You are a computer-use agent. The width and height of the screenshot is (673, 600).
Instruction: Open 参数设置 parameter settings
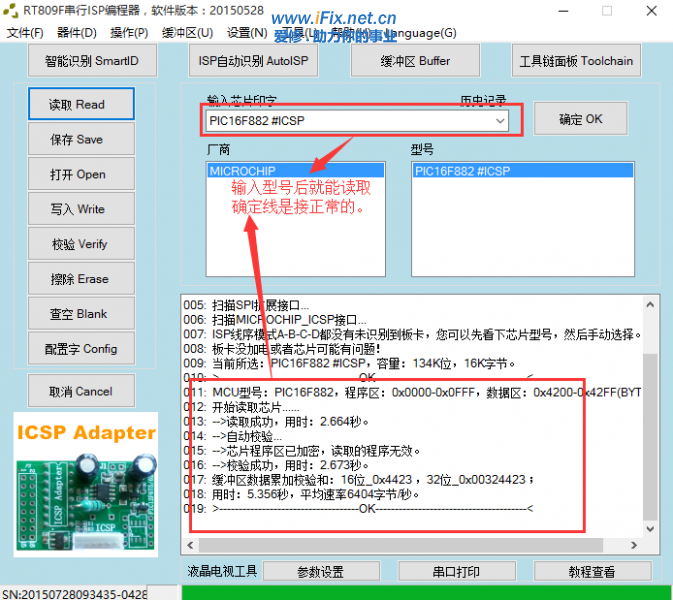(320, 572)
